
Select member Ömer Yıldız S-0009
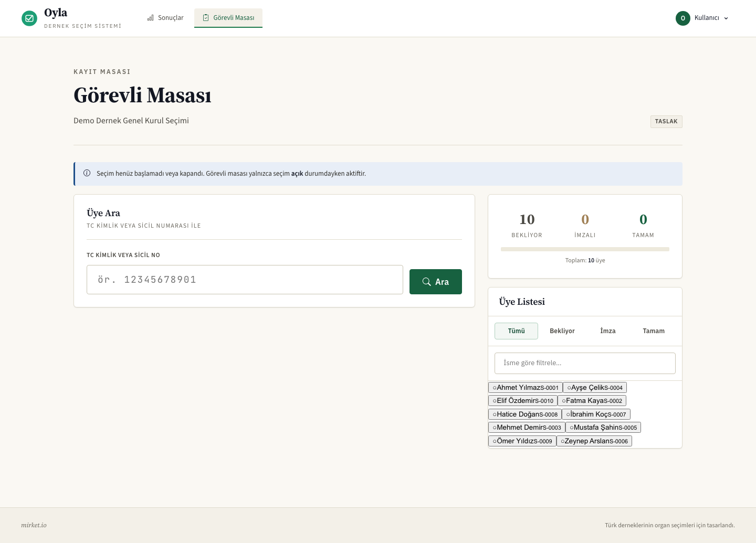522,441
